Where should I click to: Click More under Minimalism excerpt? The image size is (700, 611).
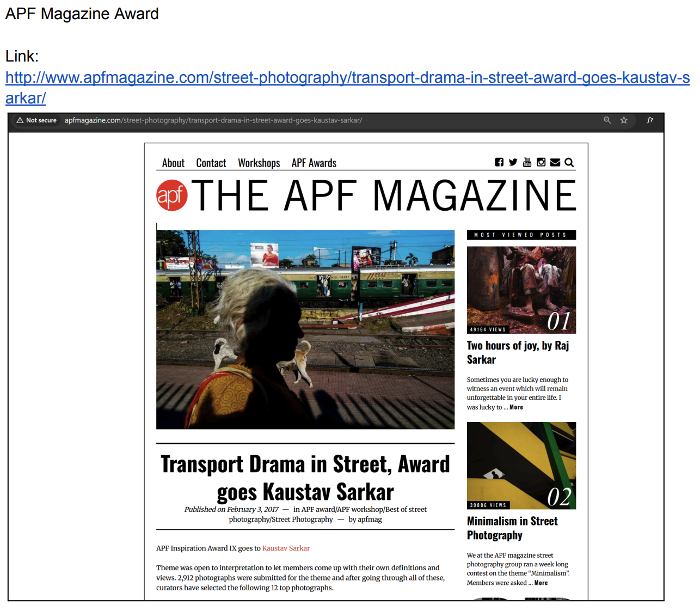(541, 583)
